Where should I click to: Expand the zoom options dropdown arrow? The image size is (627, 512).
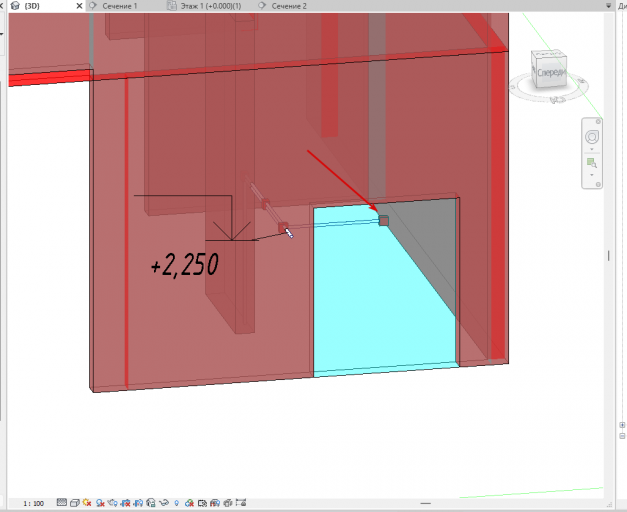click(592, 175)
